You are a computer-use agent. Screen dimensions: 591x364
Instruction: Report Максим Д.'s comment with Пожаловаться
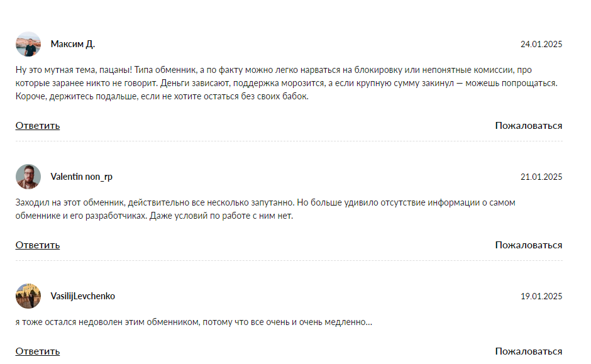pyautogui.click(x=528, y=125)
